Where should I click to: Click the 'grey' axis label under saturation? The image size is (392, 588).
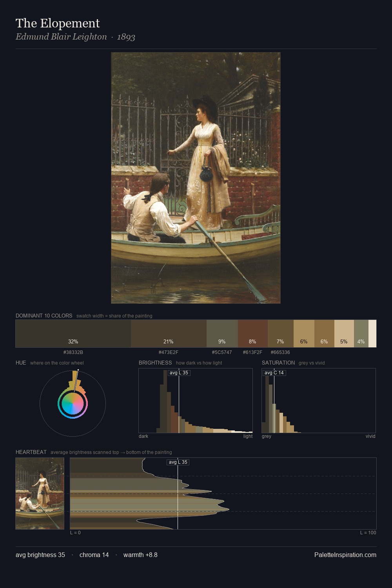pos(267,436)
